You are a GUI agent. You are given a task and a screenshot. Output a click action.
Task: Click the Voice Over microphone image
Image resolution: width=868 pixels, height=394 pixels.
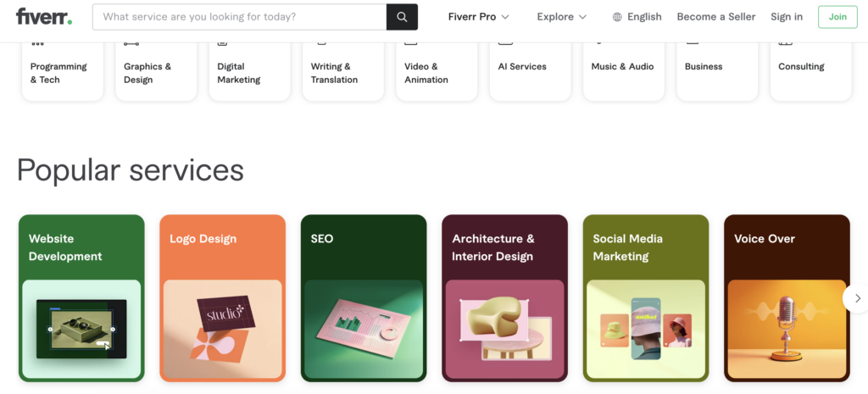click(x=786, y=329)
